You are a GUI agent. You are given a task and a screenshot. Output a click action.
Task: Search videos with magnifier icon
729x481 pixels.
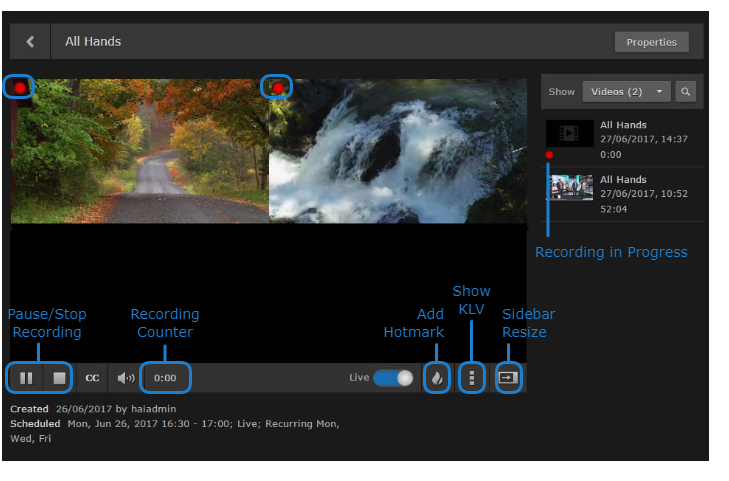(x=686, y=92)
